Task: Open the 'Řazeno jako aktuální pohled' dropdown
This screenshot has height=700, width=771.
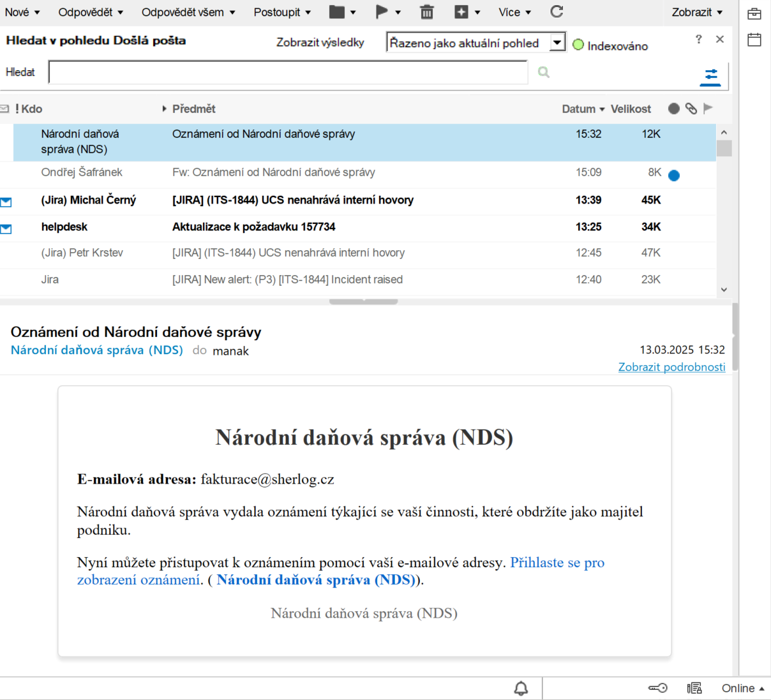Action: point(557,43)
